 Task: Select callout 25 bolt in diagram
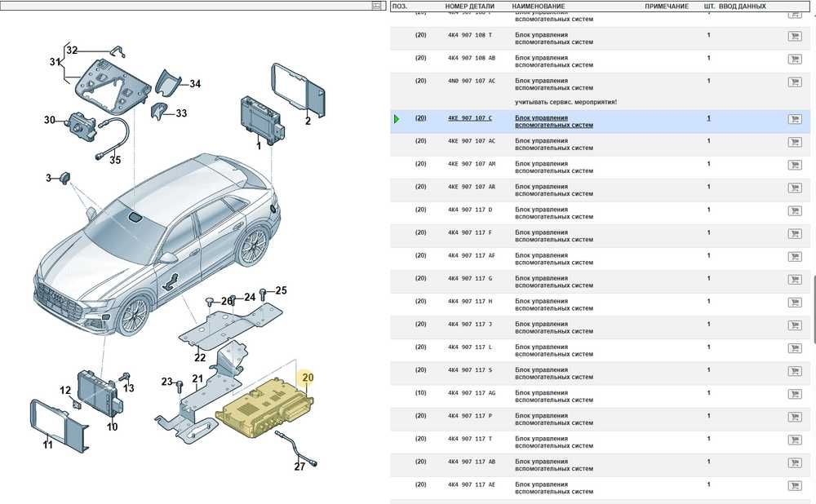tap(281, 290)
